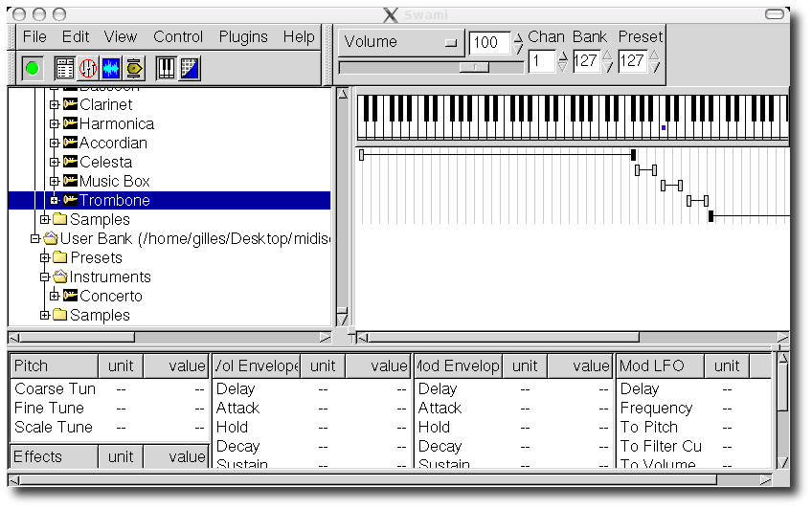Open the generator table view icon
This screenshot has width=812, height=509.
point(64,68)
